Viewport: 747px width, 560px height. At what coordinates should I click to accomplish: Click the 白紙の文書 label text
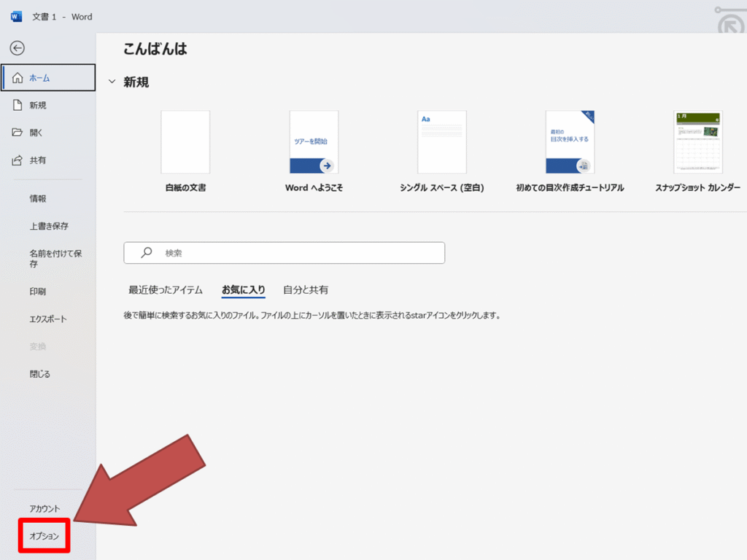pyautogui.click(x=185, y=187)
